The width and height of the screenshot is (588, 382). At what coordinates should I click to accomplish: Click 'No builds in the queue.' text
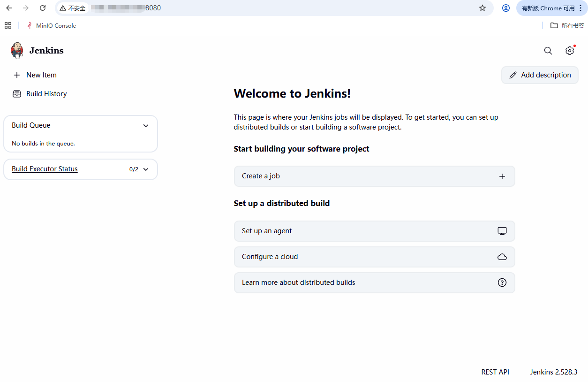(43, 144)
